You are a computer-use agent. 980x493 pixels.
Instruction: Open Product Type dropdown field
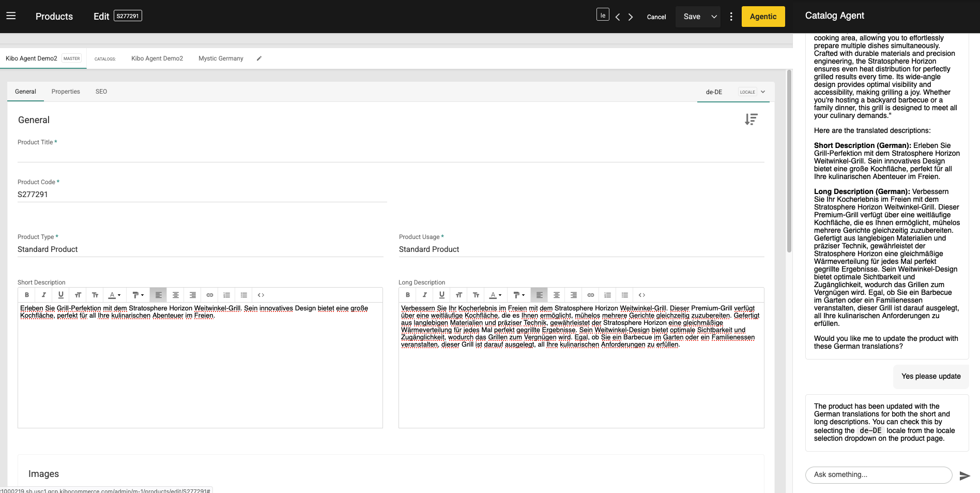click(201, 249)
